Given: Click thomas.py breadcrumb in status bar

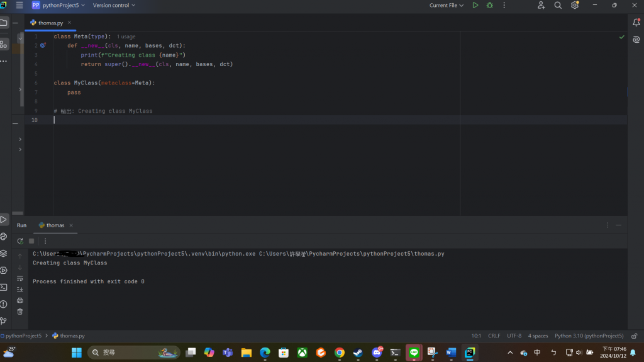Looking at the screenshot, I should pos(69,336).
